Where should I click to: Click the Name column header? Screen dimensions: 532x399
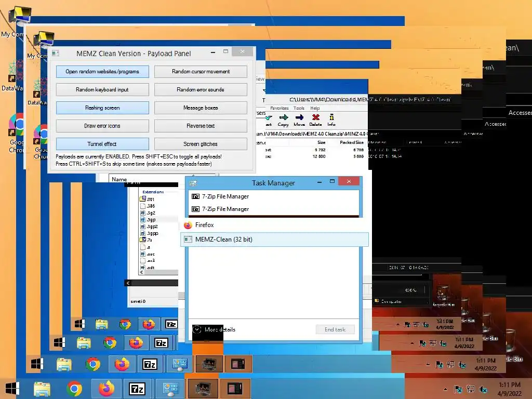119,179
